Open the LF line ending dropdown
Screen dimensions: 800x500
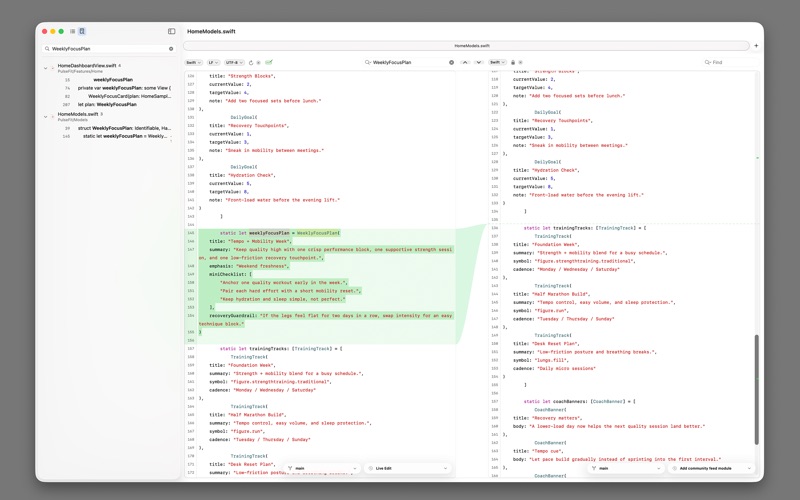click(x=213, y=62)
